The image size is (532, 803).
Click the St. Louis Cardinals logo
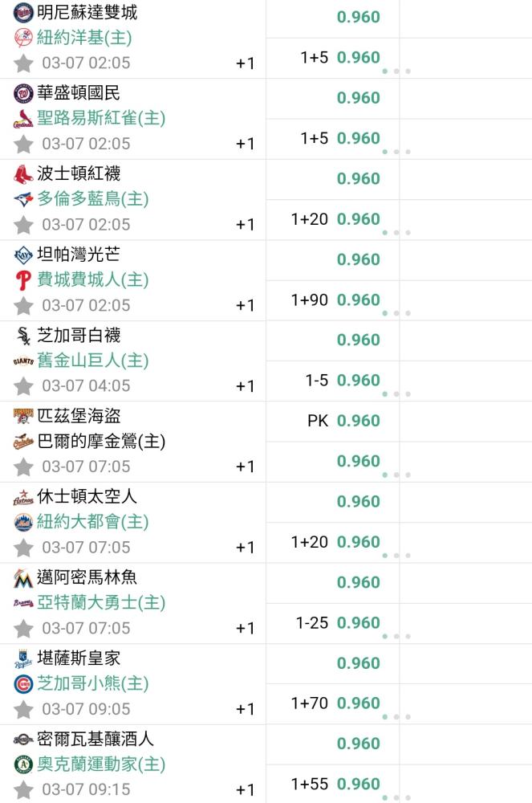pyautogui.click(x=23, y=119)
